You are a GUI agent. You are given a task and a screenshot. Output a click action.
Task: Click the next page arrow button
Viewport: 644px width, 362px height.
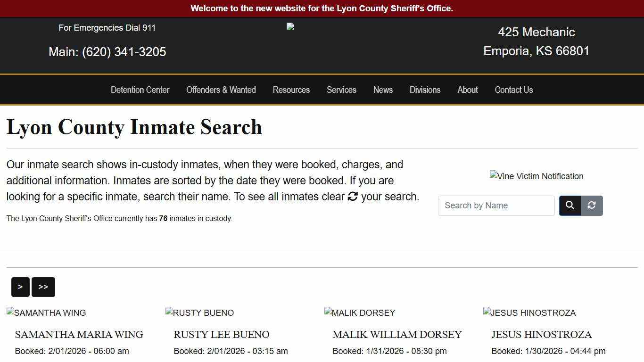[x=20, y=287]
